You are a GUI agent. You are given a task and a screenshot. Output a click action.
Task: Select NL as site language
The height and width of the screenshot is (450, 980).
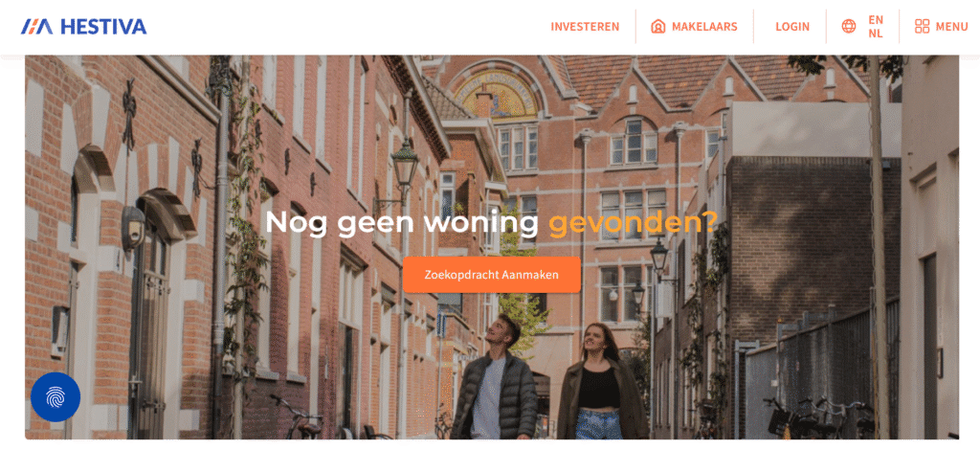pos(876,34)
